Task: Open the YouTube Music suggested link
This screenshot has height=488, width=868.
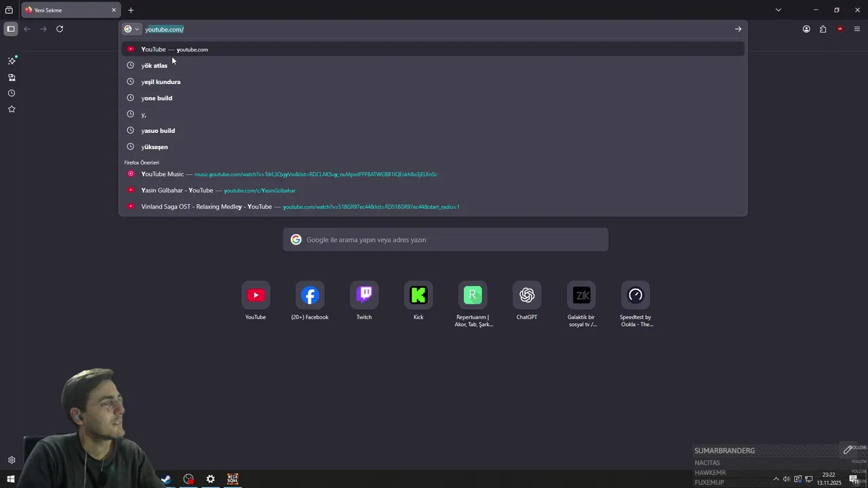Action: [433, 174]
